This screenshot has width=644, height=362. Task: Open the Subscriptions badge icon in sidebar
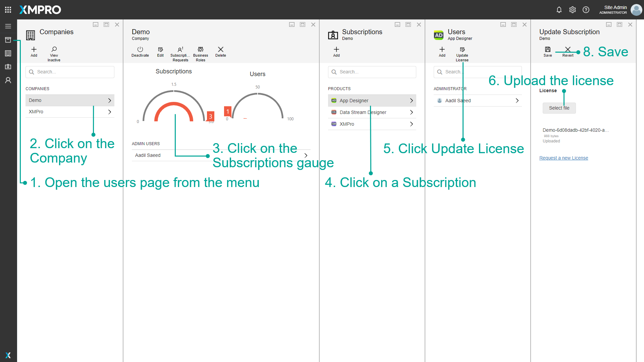pyautogui.click(x=8, y=67)
